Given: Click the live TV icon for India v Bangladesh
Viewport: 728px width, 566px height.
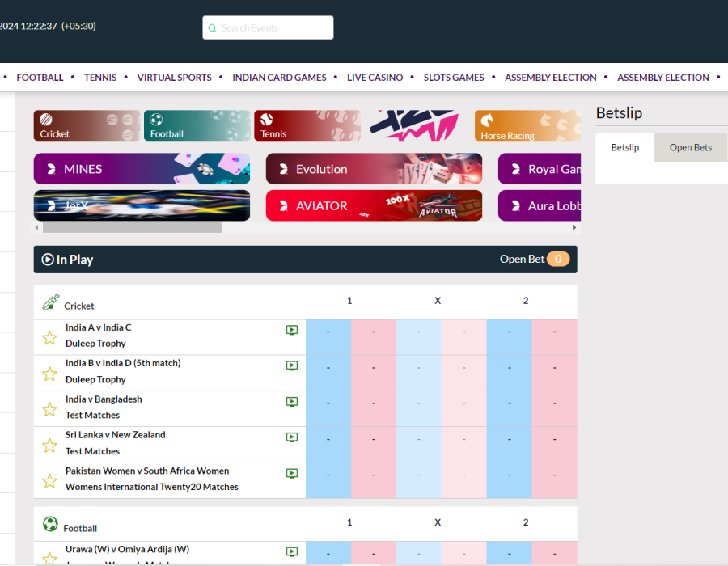Looking at the screenshot, I should click(292, 401).
